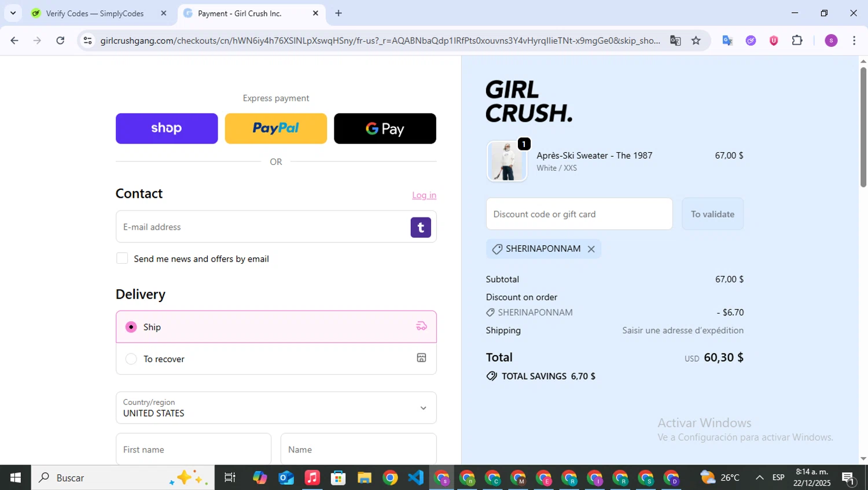This screenshot has height=490, width=868.
Task: Select the To recover delivery option
Action: tap(276, 359)
